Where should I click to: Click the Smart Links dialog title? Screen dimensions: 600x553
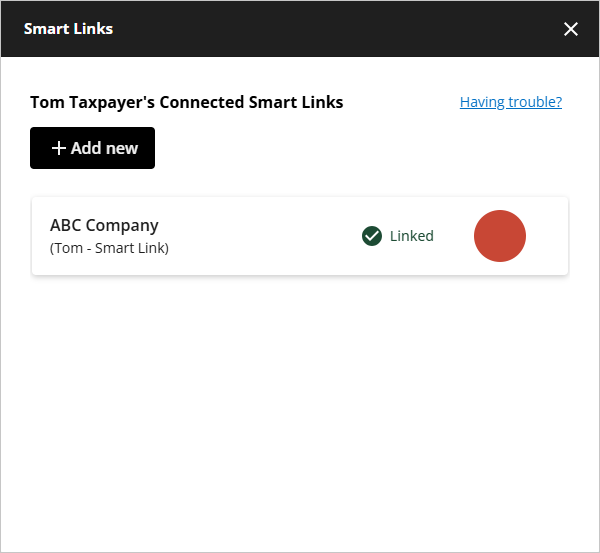(68, 29)
